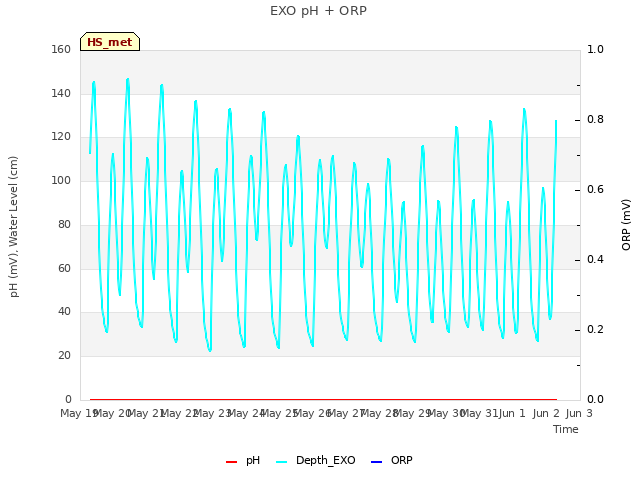Click the right axis title ORP (mV)
Image resolution: width=640 pixels, height=480 pixels.
point(626,225)
